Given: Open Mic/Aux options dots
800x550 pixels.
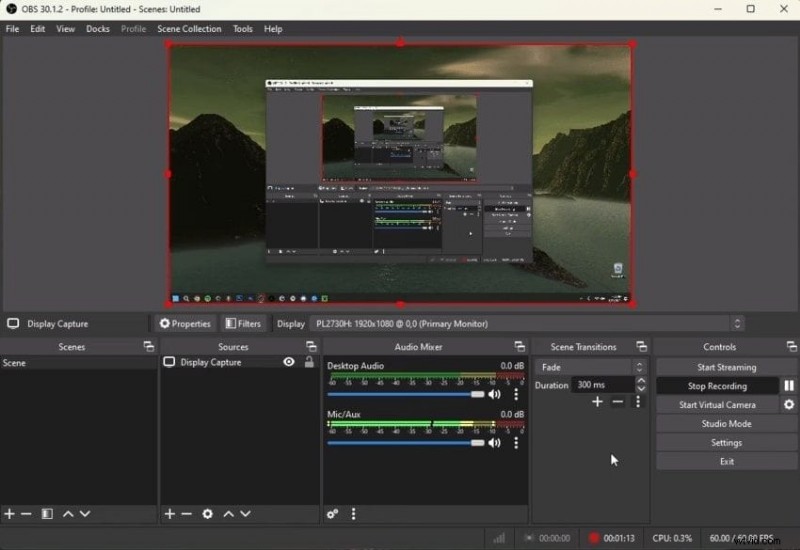Looking at the screenshot, I should tap(516, 442).
